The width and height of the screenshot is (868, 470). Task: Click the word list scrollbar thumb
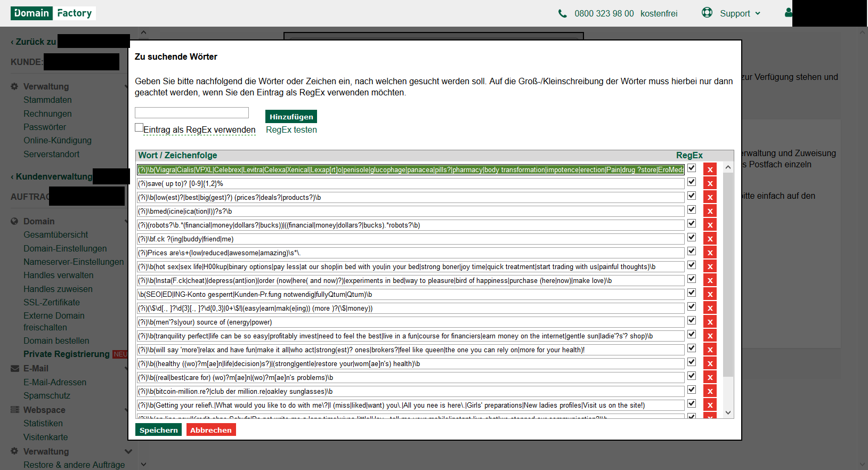[x=728, y=274]
